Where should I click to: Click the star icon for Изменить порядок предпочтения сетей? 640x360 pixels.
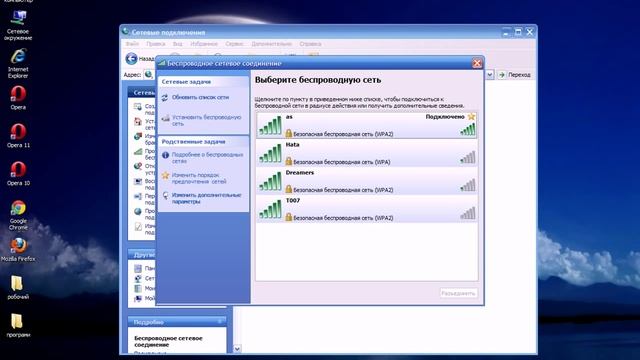[x=165, y=176]
